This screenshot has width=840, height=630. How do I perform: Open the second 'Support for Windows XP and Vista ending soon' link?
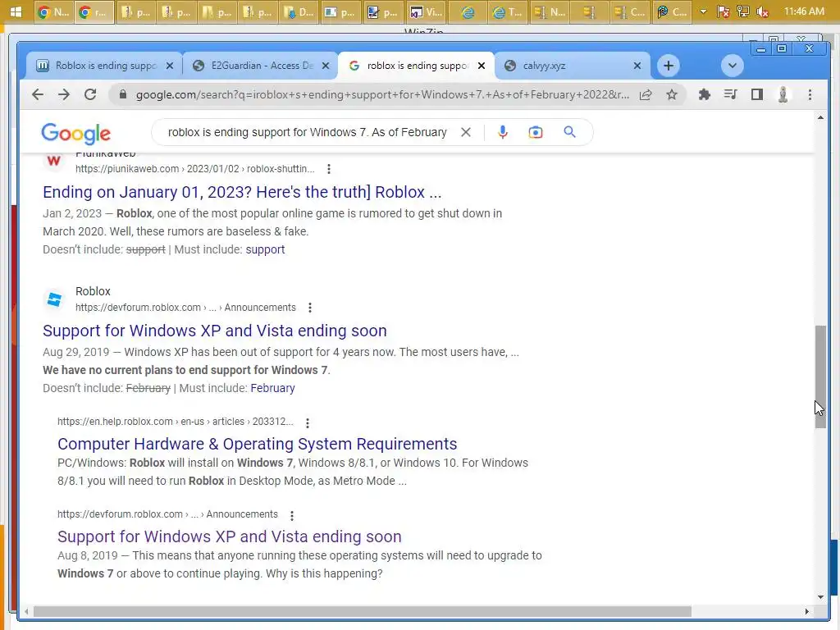tap(230, 536)
